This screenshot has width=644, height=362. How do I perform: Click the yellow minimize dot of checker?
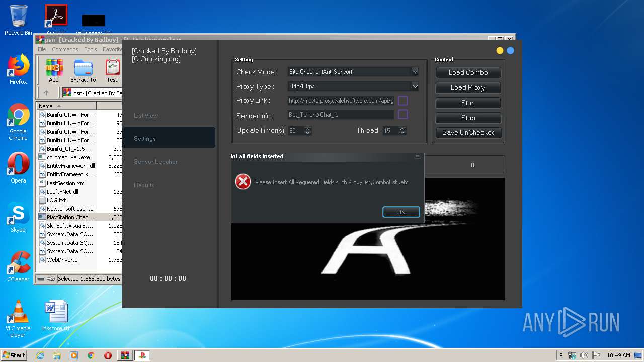click(x=500, y=50)
